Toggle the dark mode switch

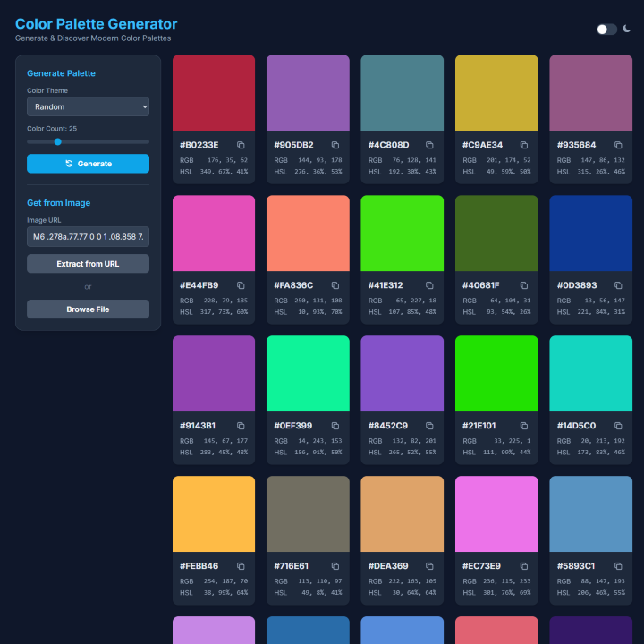pos(607,30)
